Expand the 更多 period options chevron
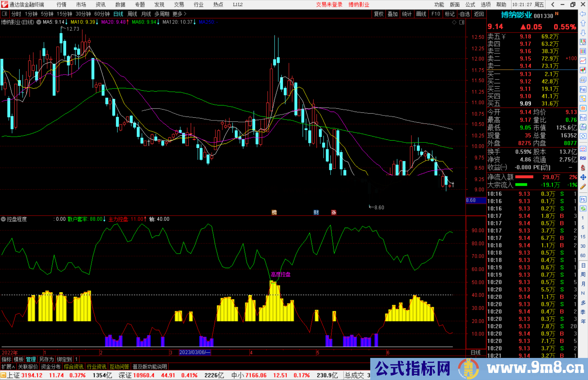The image size is (588, 380). click(185, 14)
